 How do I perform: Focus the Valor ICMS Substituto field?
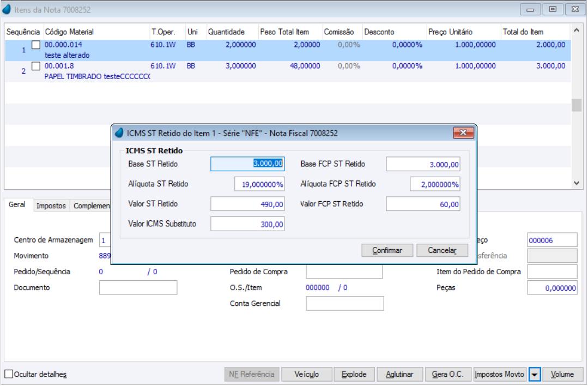tap(247, 224)
